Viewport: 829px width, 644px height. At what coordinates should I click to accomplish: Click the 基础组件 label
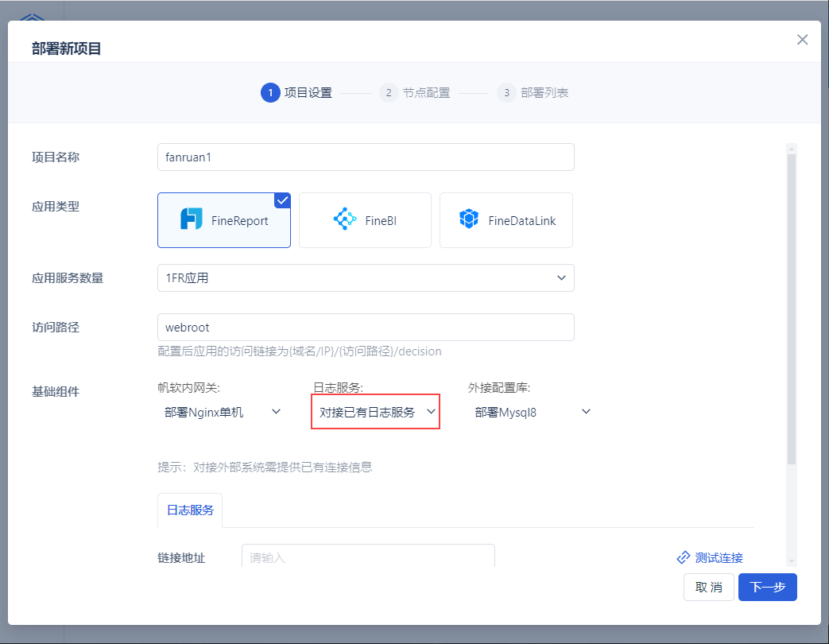(56, 392)
